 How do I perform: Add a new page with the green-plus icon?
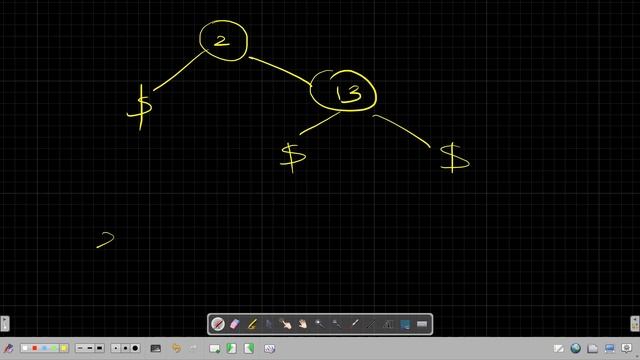[x=214, y=348]
